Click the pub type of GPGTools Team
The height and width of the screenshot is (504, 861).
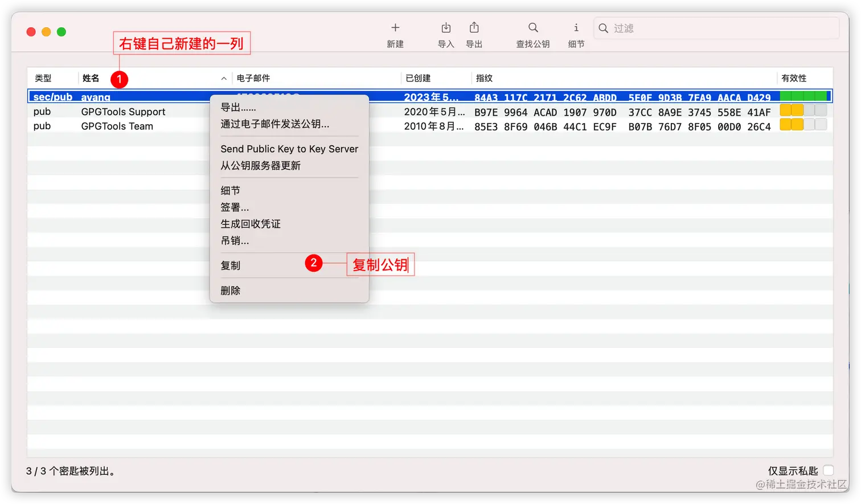[42, 126]
